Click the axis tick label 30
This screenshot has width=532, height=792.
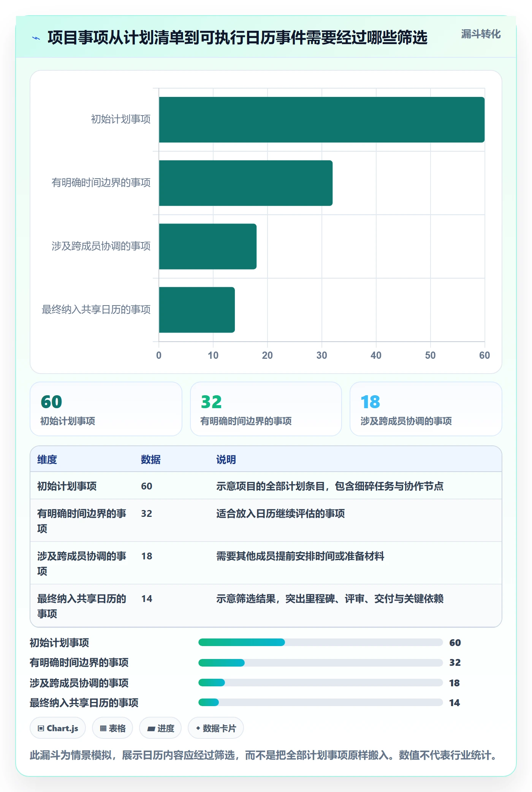(321, 355)
